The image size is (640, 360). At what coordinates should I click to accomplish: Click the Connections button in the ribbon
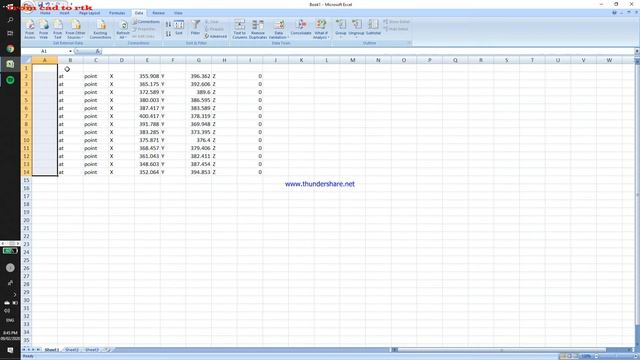coord(146,22)
